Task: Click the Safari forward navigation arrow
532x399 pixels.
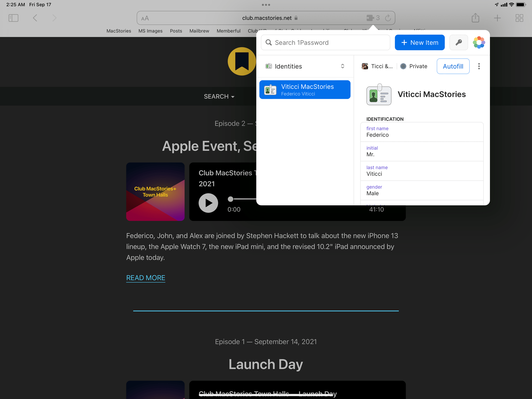Action: [x=54, y=18]
